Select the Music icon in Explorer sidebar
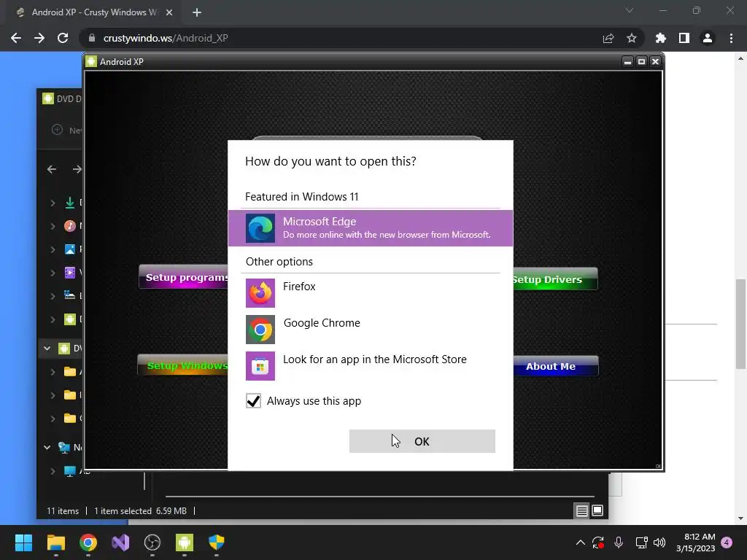Screen dimensions: 747x560 coord(70,226)
